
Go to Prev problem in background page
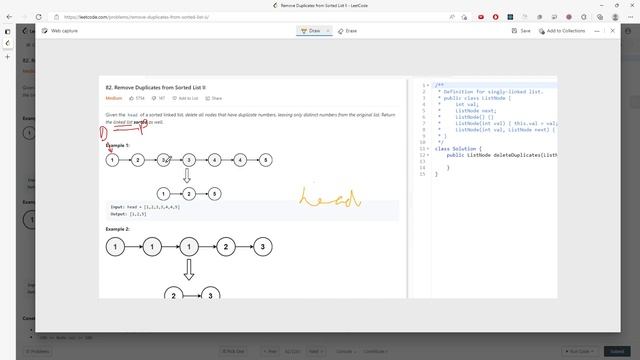[270, 351]
